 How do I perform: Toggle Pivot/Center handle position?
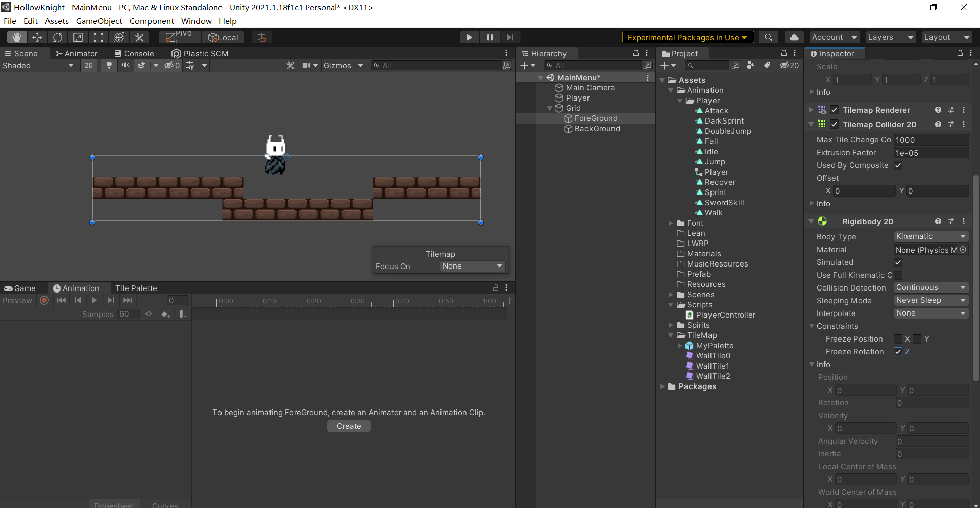point(179,37)
